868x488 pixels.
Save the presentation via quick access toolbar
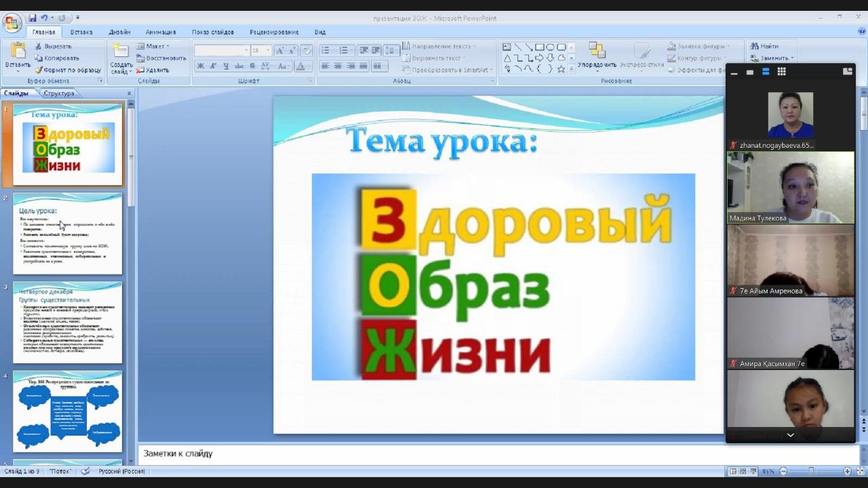tap(32, 18)
